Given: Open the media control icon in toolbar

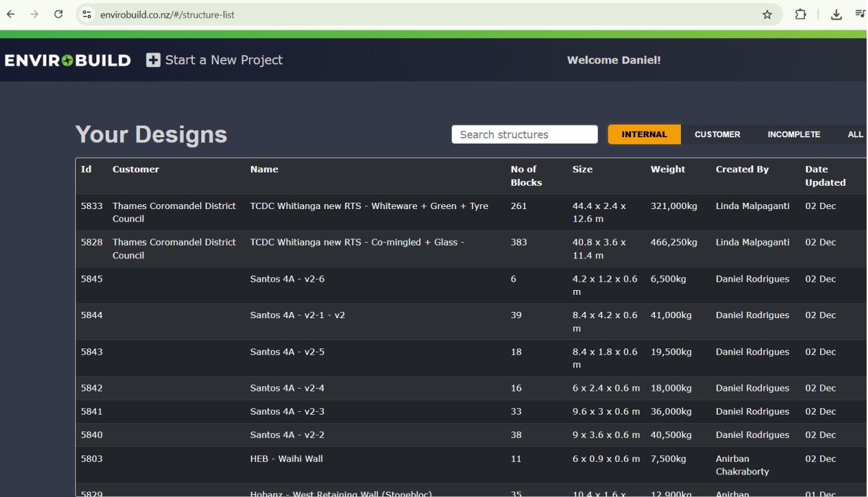Looking at the screenshot, I should (860, 14).
